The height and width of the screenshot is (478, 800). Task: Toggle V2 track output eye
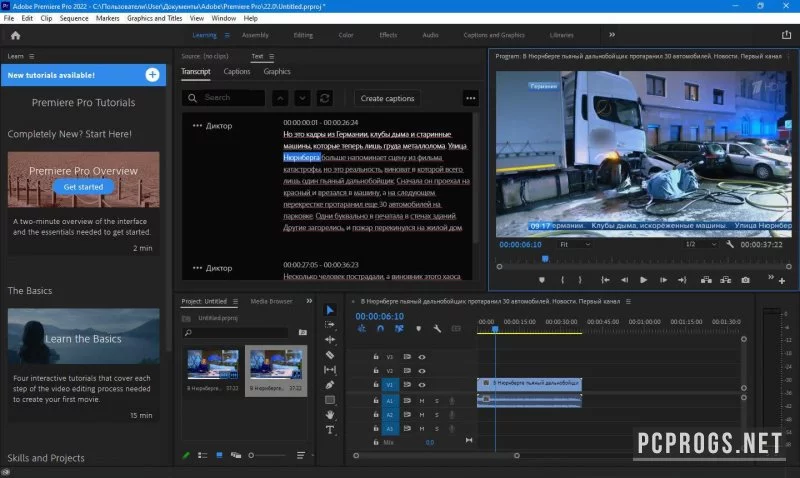click(x=422, y=371)
